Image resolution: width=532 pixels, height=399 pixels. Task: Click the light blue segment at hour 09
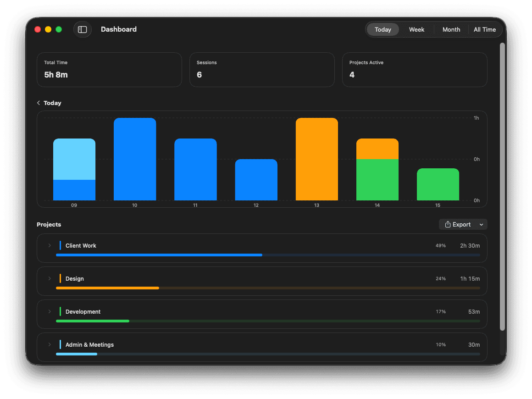[x=74, y=159]
